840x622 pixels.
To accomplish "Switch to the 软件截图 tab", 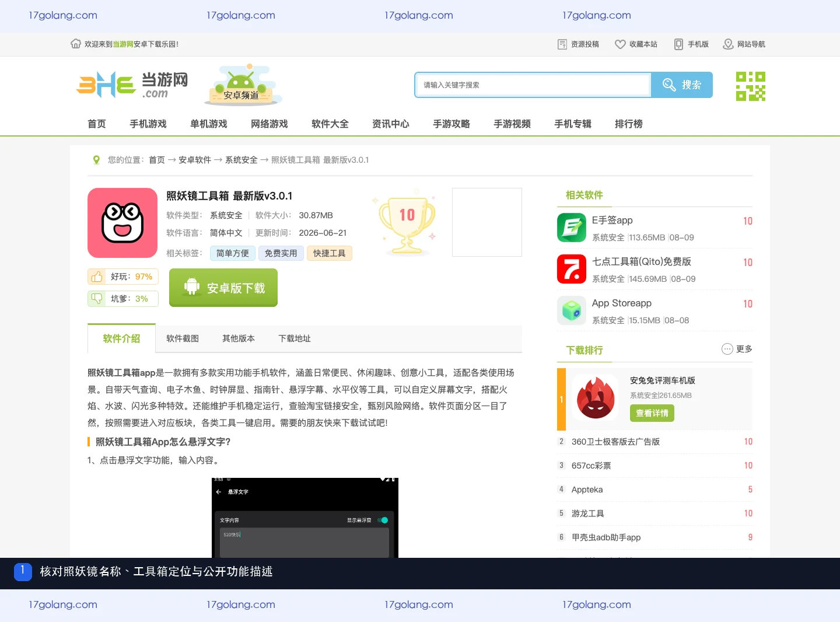I will click(183, 338).
